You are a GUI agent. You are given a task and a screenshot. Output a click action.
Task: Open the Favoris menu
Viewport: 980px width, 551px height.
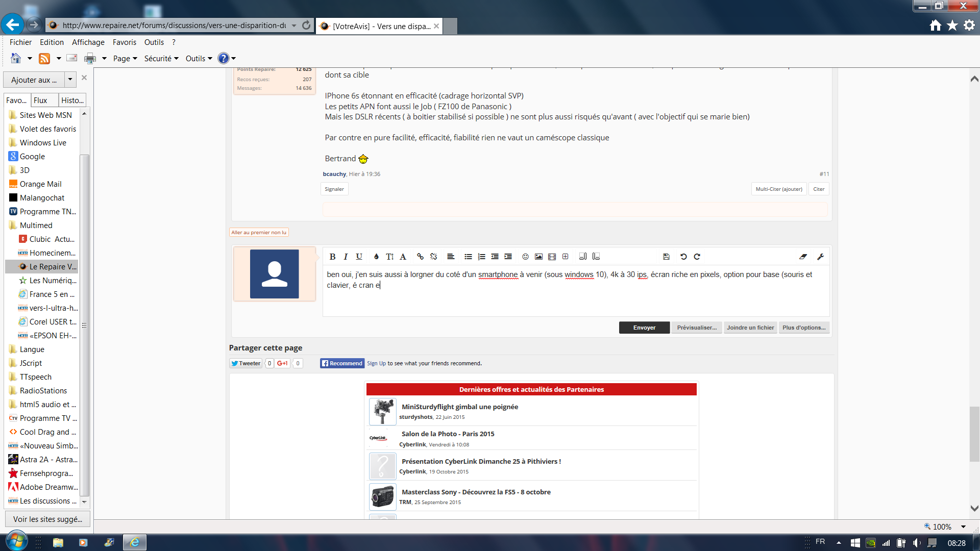125,42
